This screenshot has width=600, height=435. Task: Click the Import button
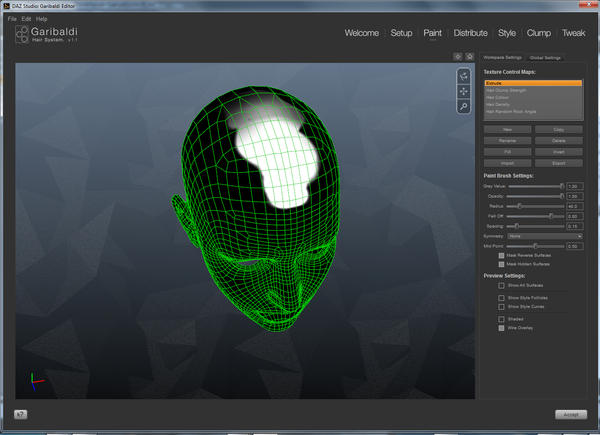(x=507, y=163)
